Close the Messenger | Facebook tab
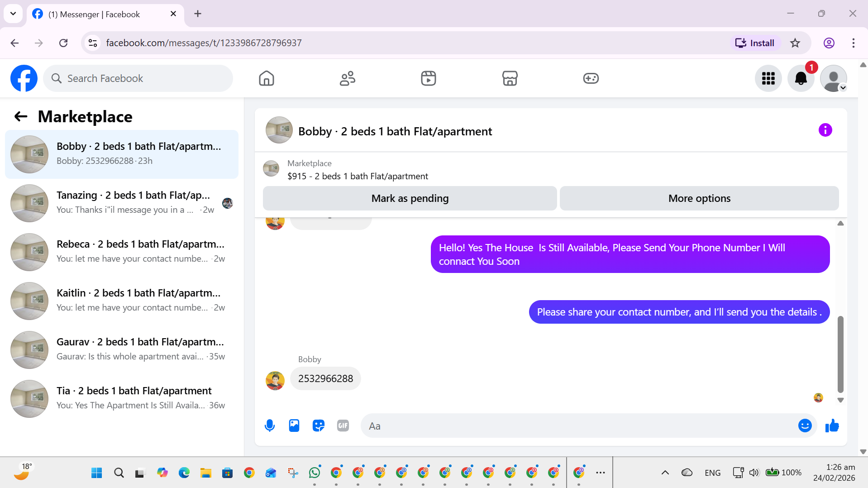The height and width of the screenshot is (488, 868). click(173, 14)
